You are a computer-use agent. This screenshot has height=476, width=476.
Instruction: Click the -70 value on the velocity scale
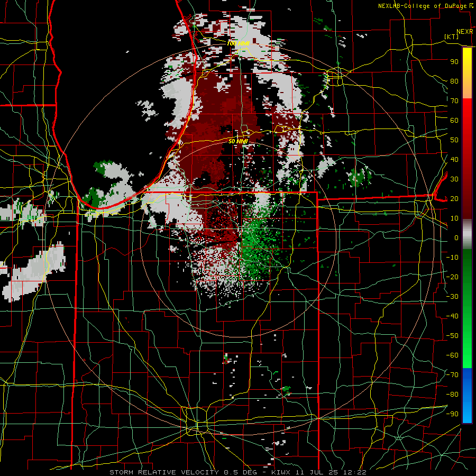pyautogui.click(x=452, y=375)
